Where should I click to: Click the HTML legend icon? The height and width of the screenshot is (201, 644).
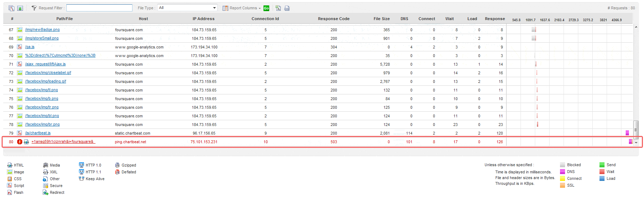click(x=10, y=165)
